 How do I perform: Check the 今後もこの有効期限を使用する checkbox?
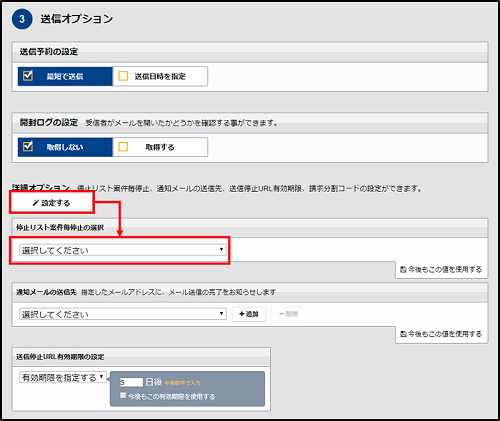[123, 395]
